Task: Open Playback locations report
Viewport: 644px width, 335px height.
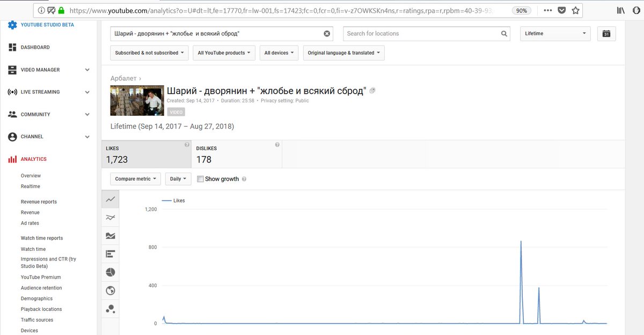Action: (x=41, y=309)
